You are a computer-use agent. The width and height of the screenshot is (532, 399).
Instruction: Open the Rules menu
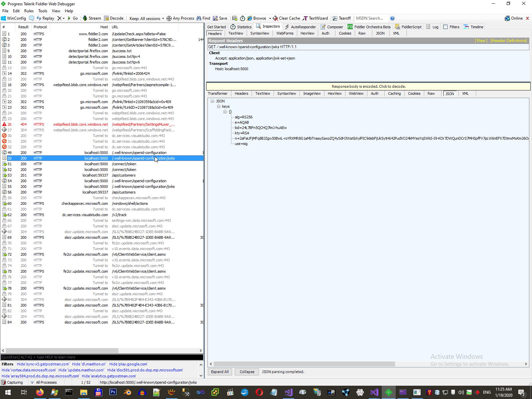[29, 11]
